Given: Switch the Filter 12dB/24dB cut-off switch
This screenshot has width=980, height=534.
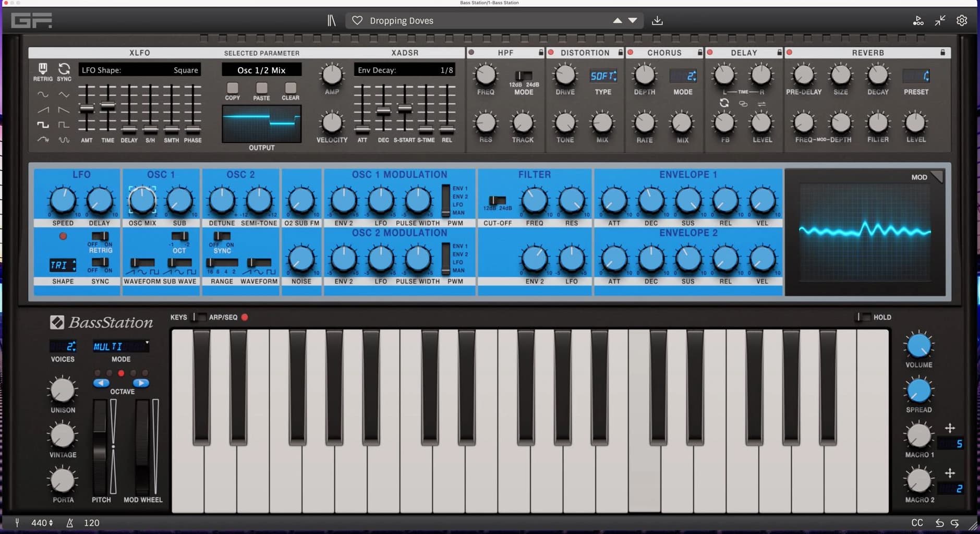Looking at the screenshot, I should 497,200.
